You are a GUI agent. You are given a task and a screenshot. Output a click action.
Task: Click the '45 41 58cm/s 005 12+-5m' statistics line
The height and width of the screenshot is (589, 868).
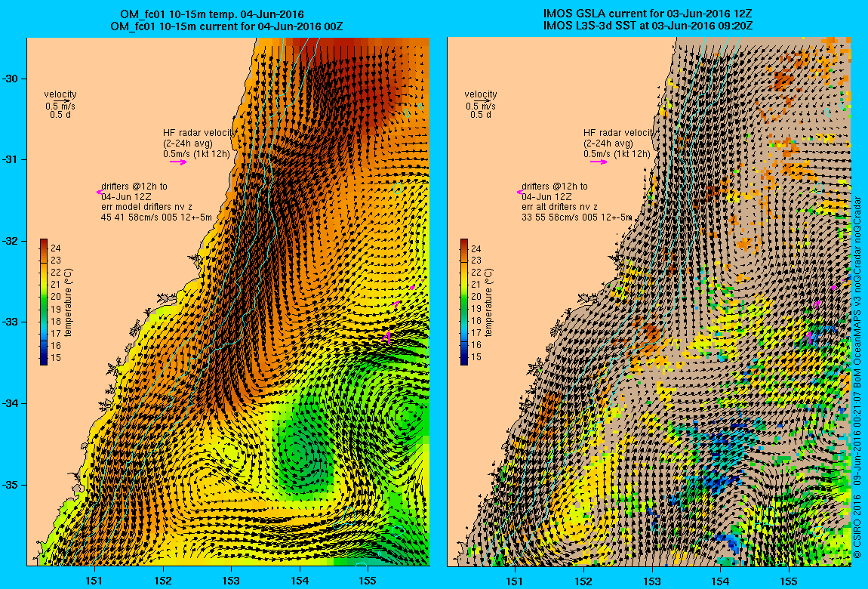(156, 217)
